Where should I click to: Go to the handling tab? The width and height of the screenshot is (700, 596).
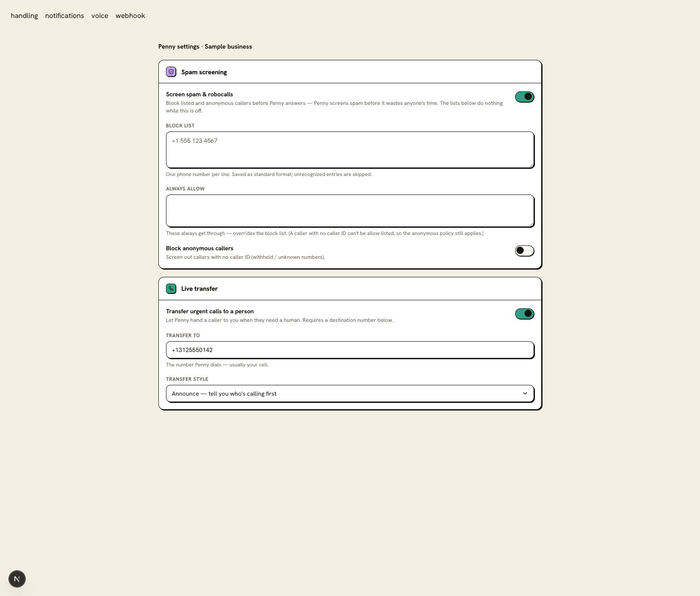(24, 16)
